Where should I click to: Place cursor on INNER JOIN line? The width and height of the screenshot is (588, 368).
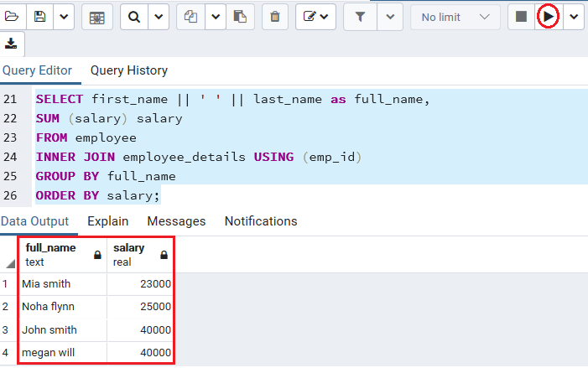click(199, 157)
